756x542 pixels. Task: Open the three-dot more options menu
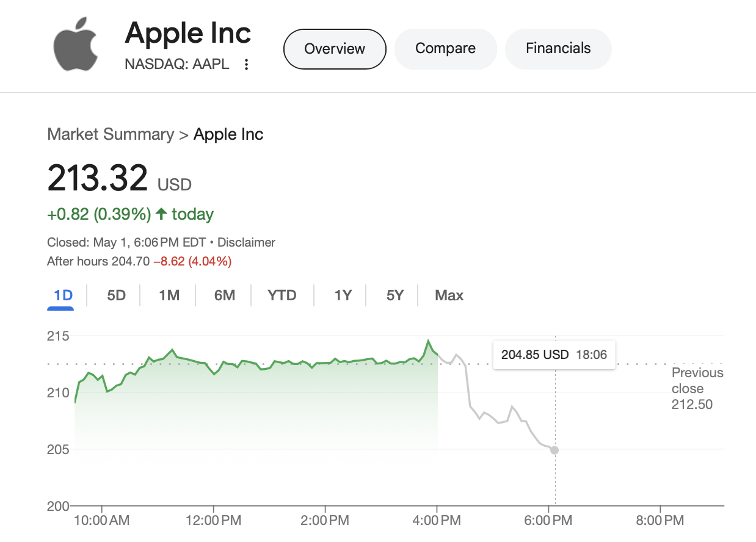click(x=246, y=65)
